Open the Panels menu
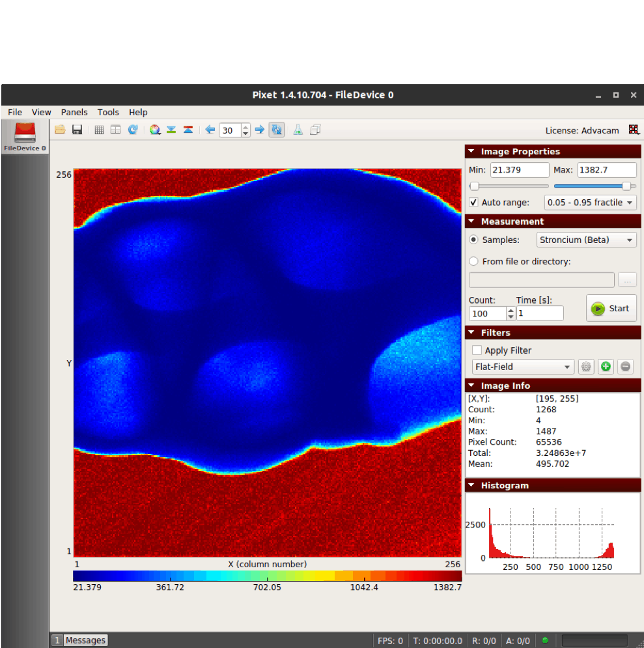Screen dimensions: 644x648 coord(74,112)
